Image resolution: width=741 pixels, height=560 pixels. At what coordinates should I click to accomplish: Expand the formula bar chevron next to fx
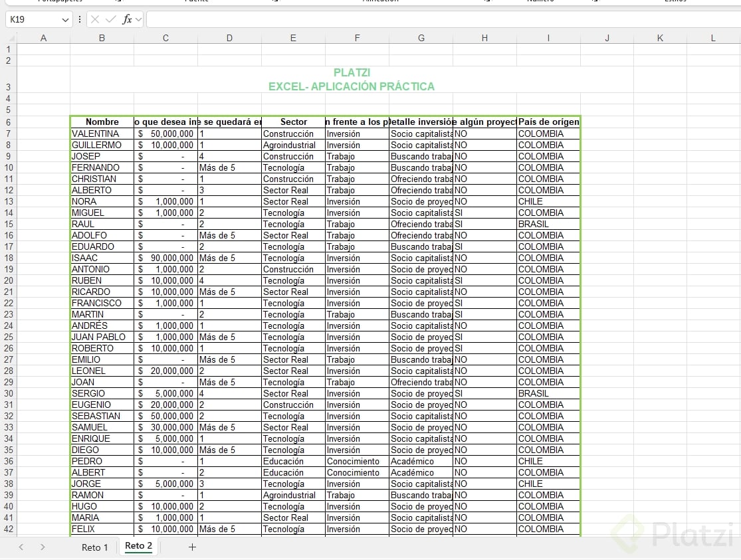point(138,19)
